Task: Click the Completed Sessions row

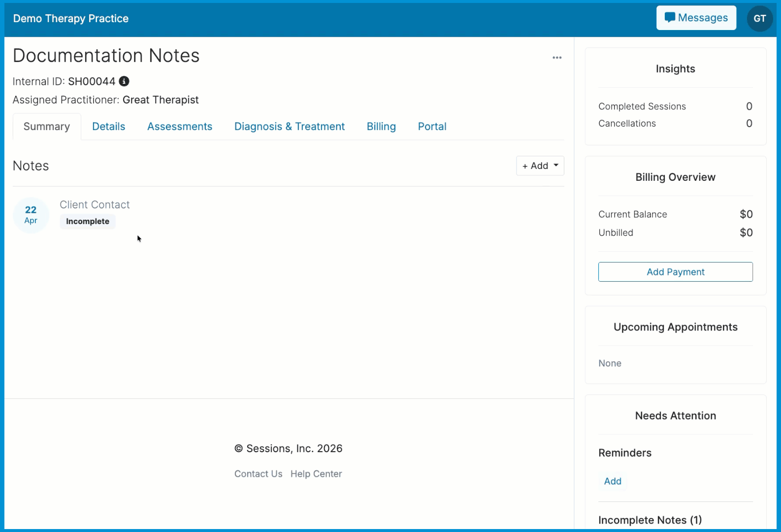Action: coord(675,106)
